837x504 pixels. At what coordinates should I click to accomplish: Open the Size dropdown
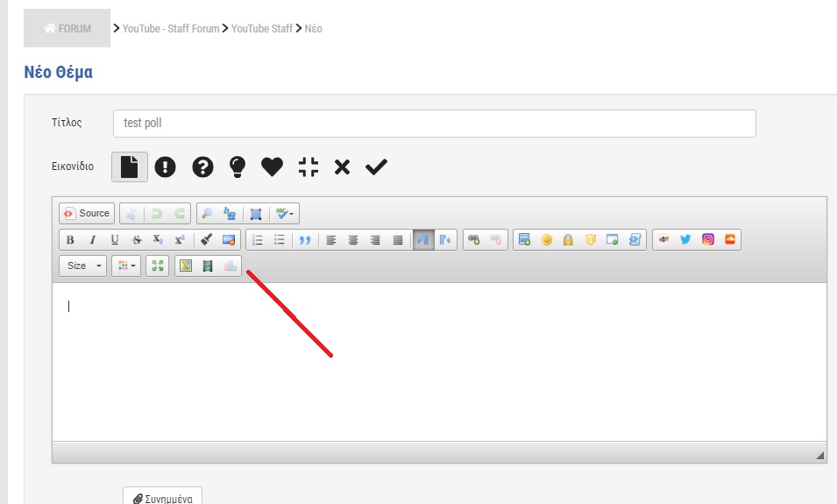(83, 266)
